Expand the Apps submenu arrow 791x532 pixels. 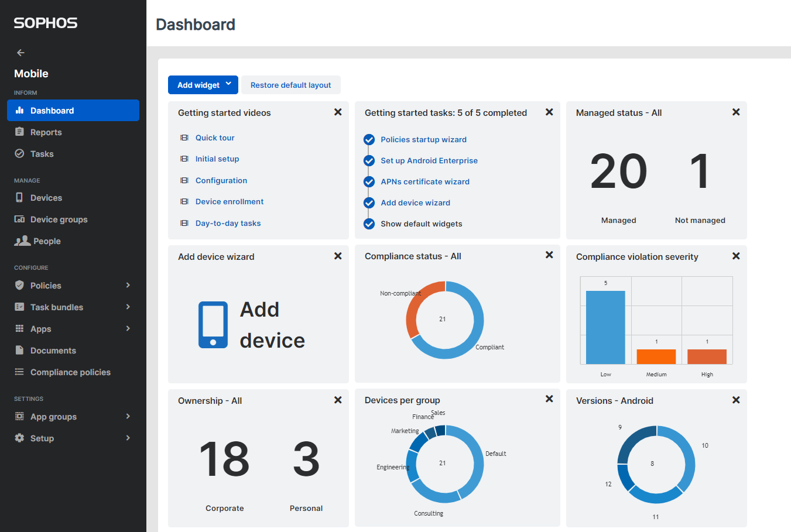tap(128, 329)
